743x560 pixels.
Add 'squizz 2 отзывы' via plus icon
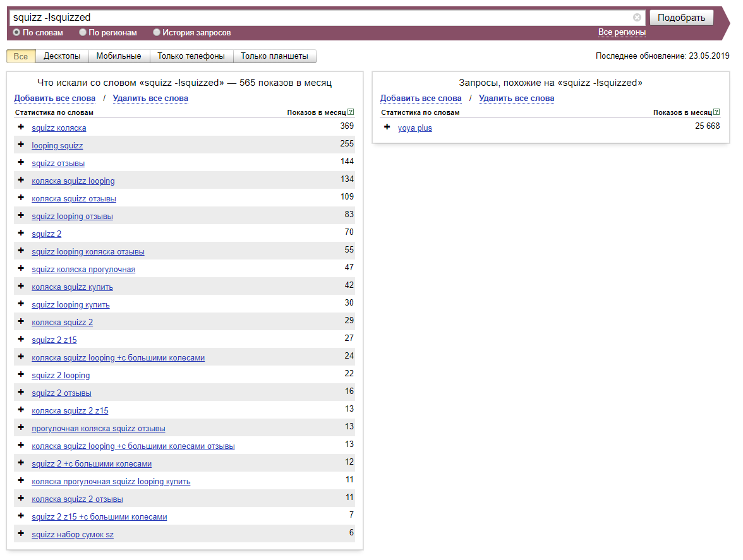click(x=21, y=392)
